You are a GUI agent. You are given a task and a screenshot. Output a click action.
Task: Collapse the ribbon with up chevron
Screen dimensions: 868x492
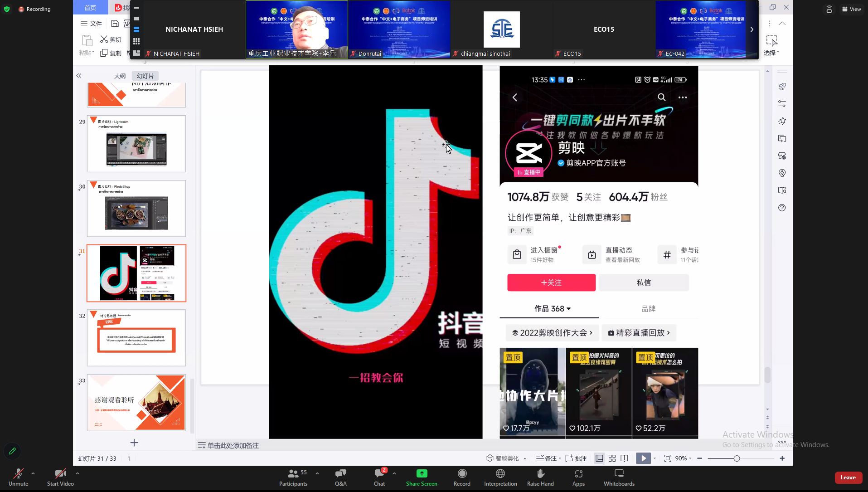(x=782, y=23)
